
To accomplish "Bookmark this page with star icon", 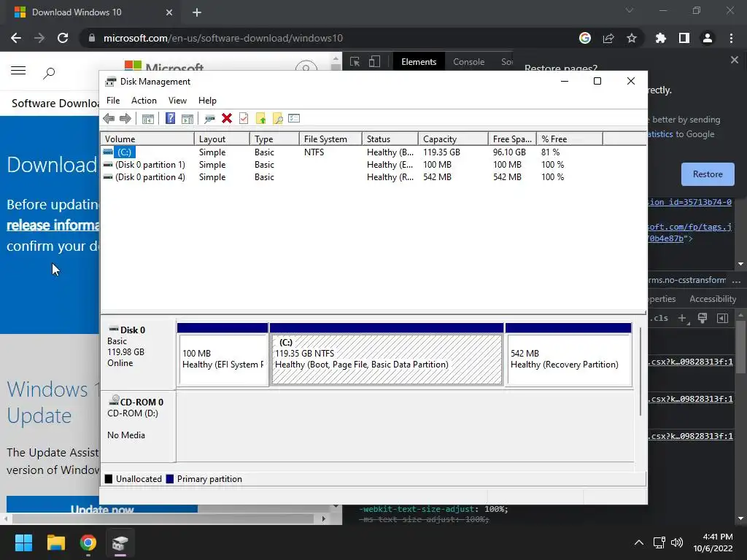I will point(632,38).
